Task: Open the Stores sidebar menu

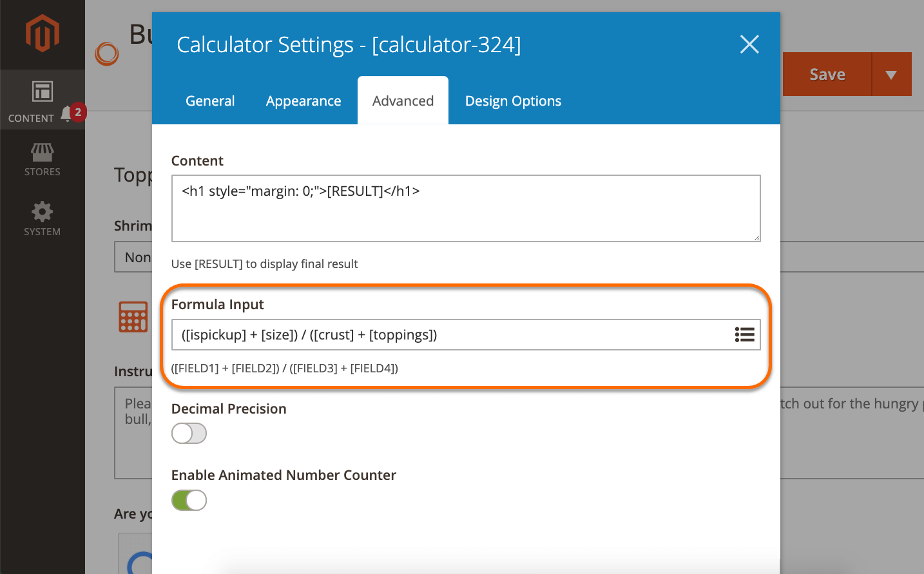Action: tap(43, 159)
